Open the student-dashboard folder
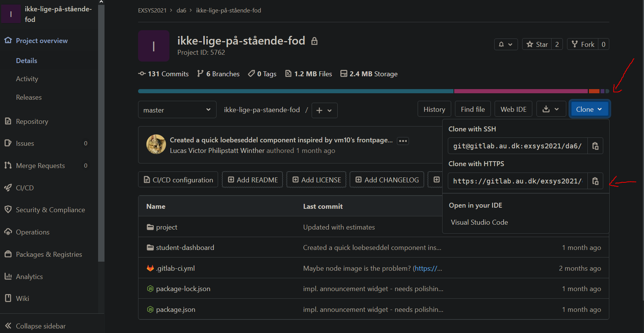The height and width of the screenshot is (333, 644). click(185, 248)
